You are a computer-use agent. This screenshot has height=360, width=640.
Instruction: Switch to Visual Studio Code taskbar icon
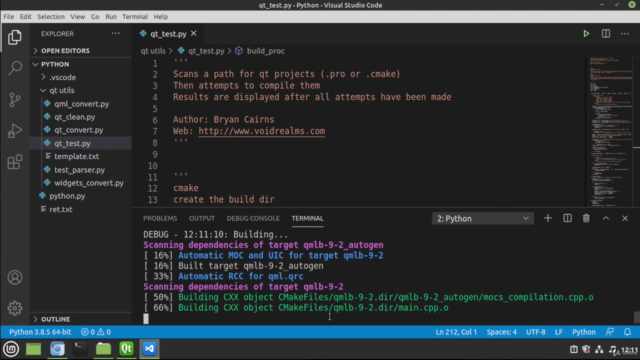(x=149, y=349)
